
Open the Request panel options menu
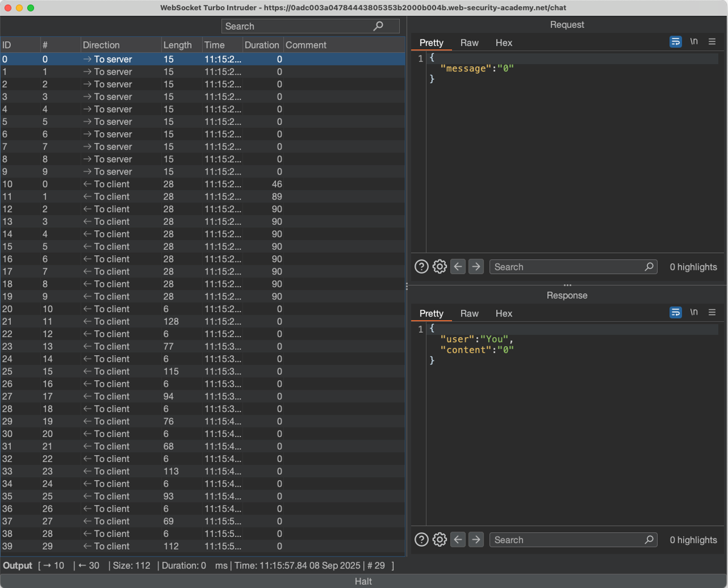tap(712, 42)
